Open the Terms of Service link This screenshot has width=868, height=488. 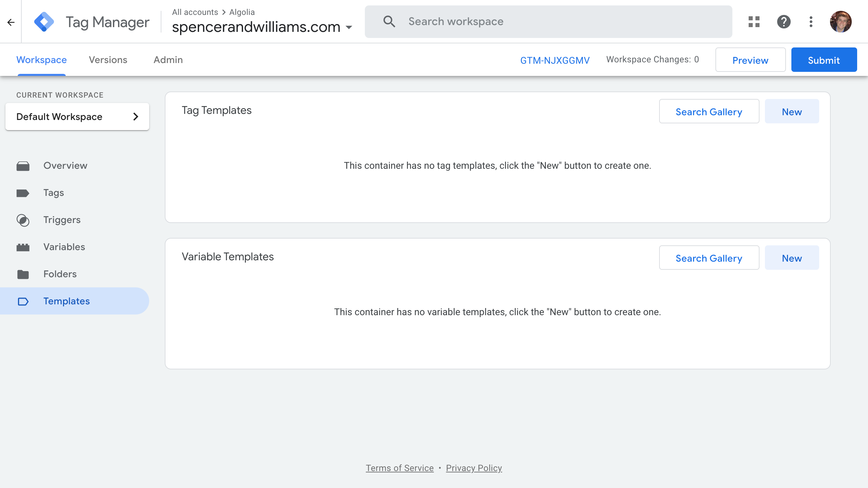click(x=399, y=468)
